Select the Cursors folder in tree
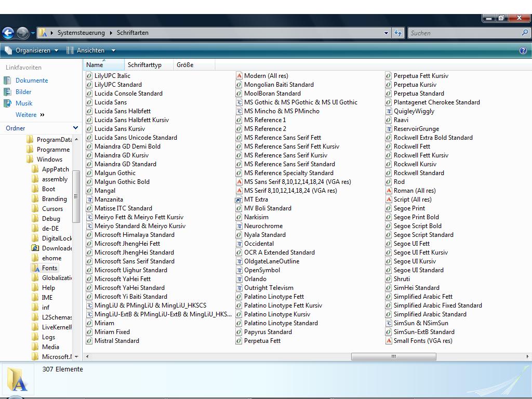 click(x=52, y=209)
